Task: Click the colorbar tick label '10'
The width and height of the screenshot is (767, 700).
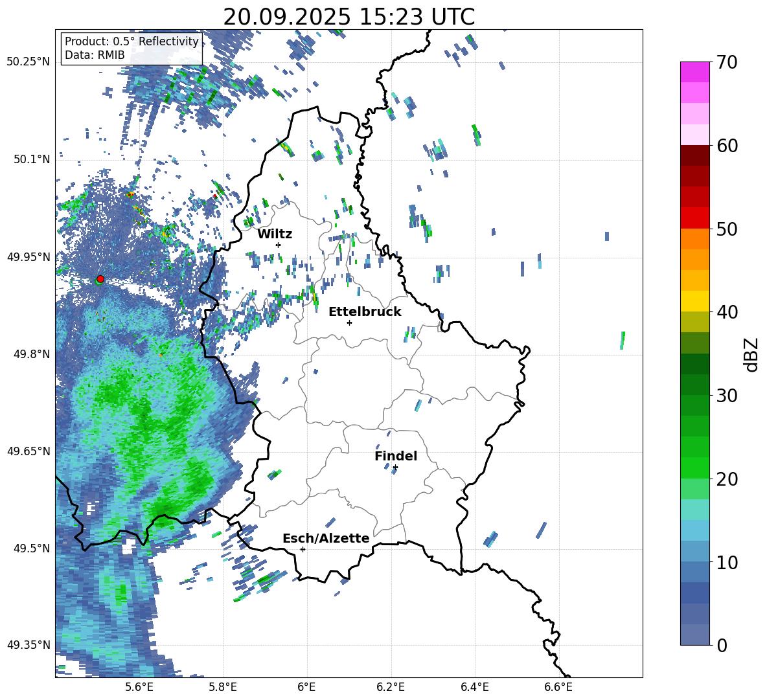Action: (727, 562)
